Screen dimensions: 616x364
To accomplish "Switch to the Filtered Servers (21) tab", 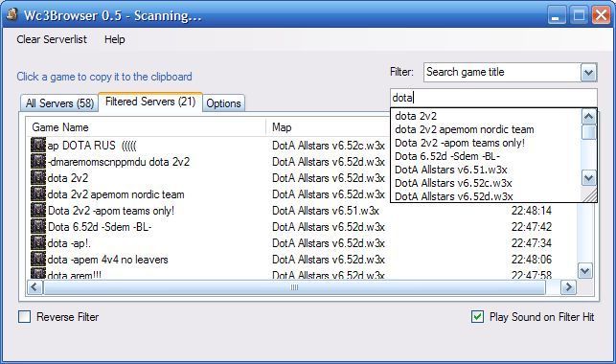I will [x=150, y=102].
